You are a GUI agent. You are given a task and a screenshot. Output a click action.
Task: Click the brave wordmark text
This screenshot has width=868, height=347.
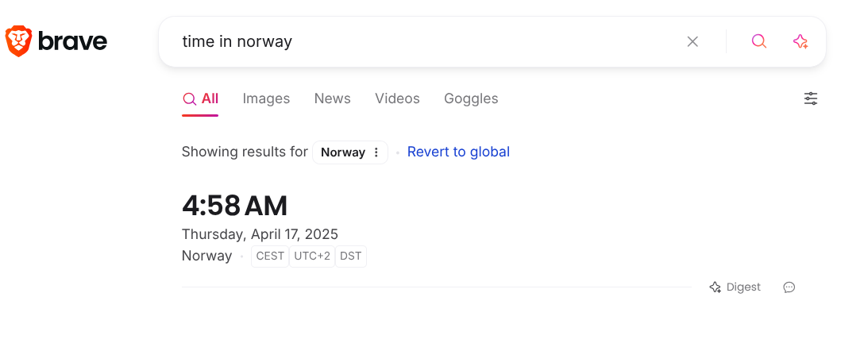click(72, 41)
